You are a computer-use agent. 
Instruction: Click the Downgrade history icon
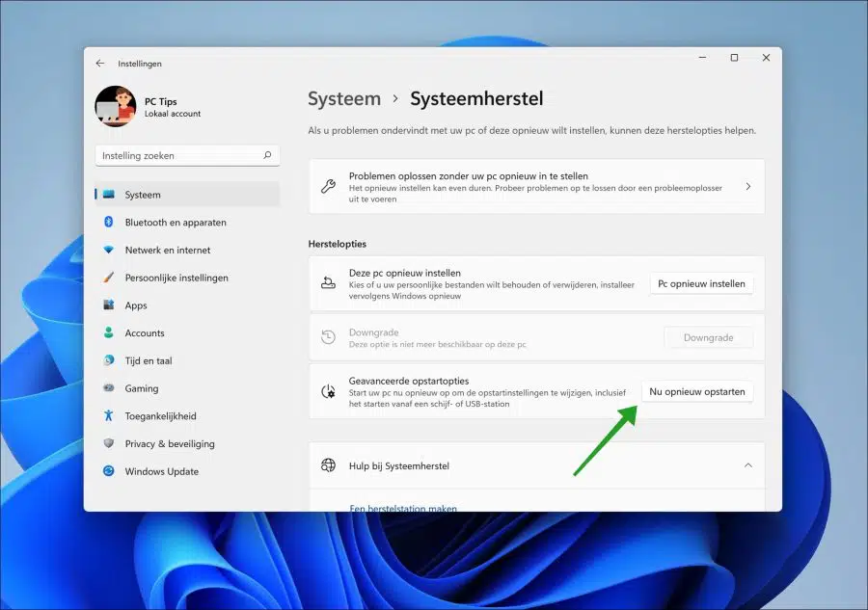click(328, 336)
